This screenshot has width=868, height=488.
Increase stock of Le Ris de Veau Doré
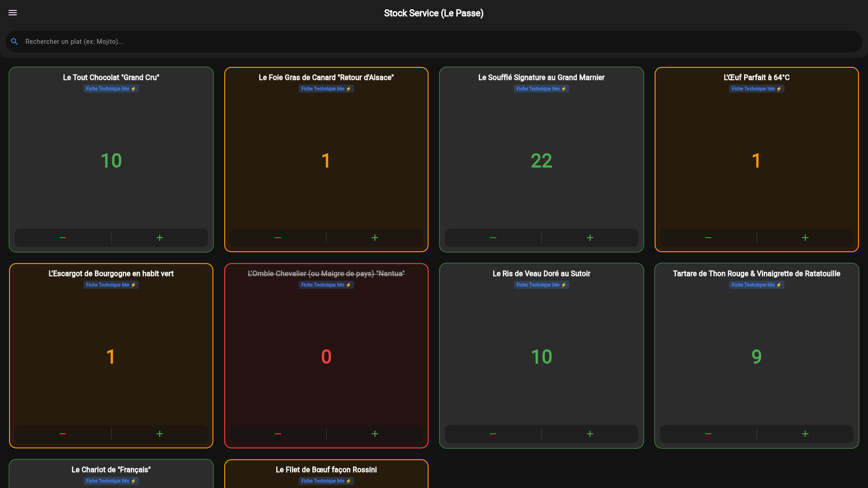click(x=590, y=434)
